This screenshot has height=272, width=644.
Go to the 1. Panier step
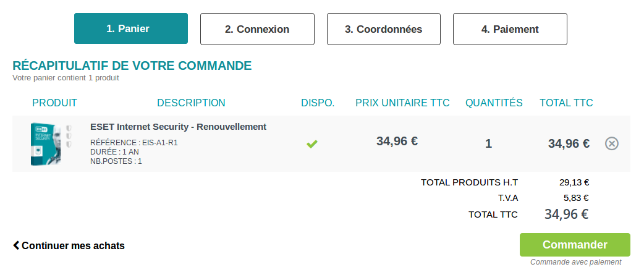pyautogui.click(x=131, y=29)
